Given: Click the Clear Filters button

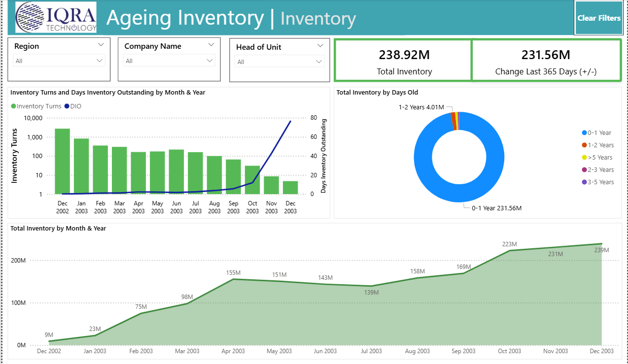Looking at the screenshot, I should point(598,18).
